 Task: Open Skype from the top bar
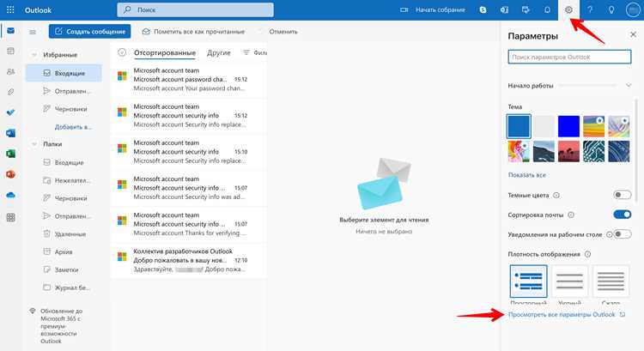tap(483, 9)
